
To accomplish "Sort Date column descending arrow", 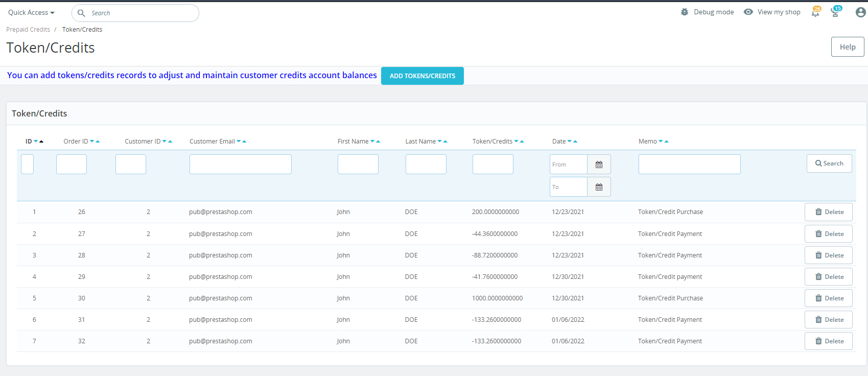I will [570, 142].
